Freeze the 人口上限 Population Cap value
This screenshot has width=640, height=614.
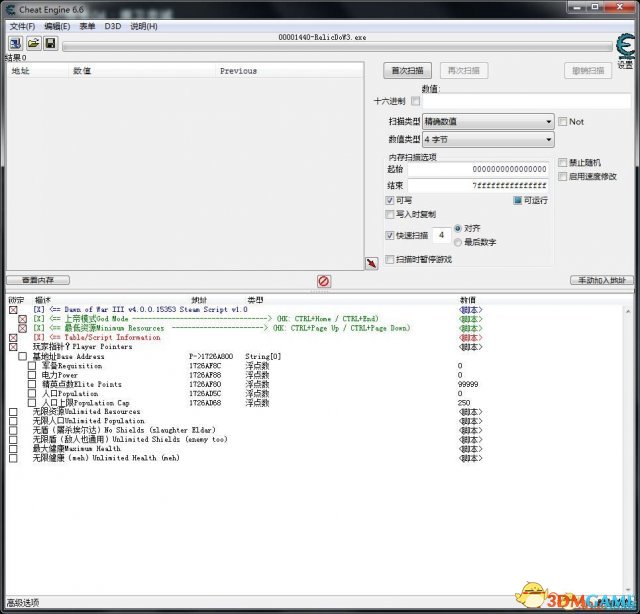(x=32, y=403)
